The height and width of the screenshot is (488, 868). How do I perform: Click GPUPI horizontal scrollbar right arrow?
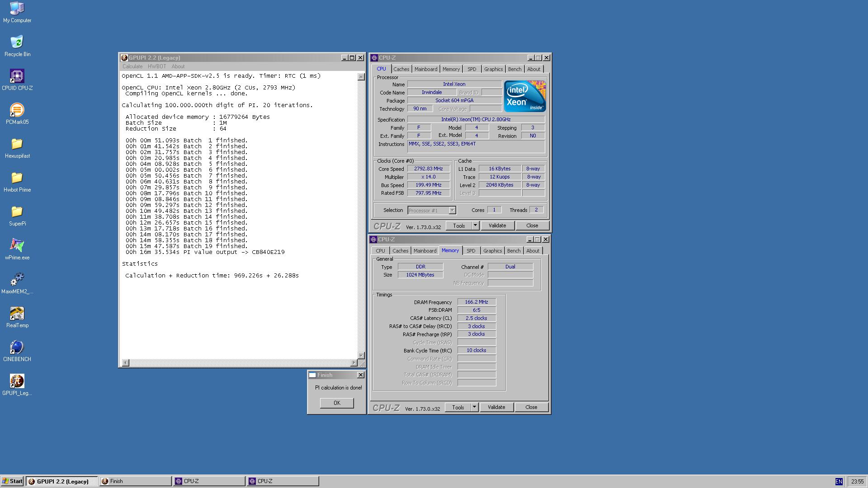pos(354,363)
